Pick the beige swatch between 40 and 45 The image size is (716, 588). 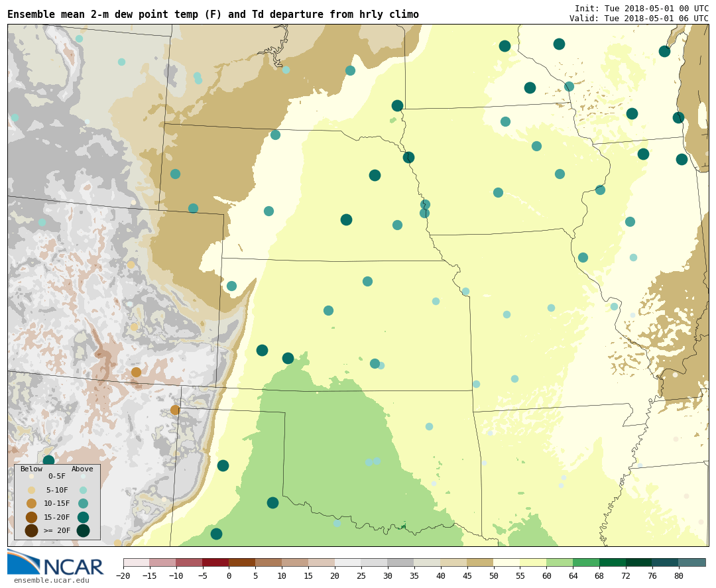[454, 562]
